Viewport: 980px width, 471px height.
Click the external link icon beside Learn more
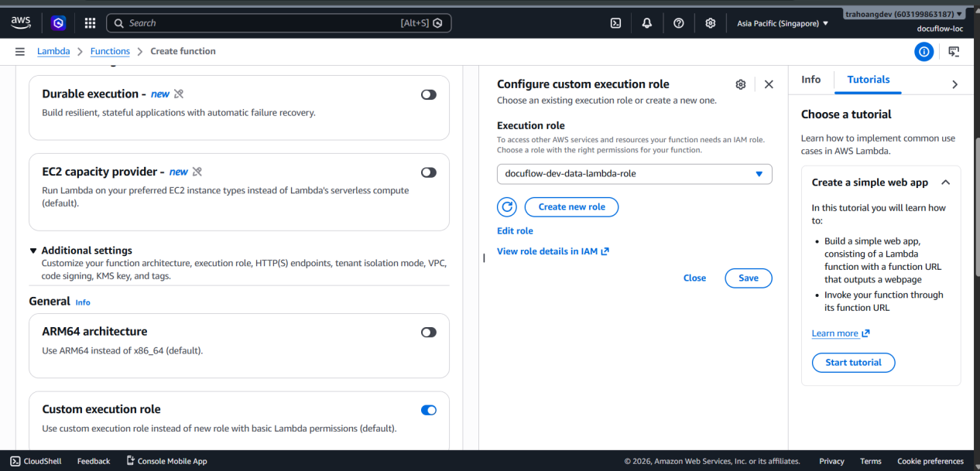pos(865,333)
